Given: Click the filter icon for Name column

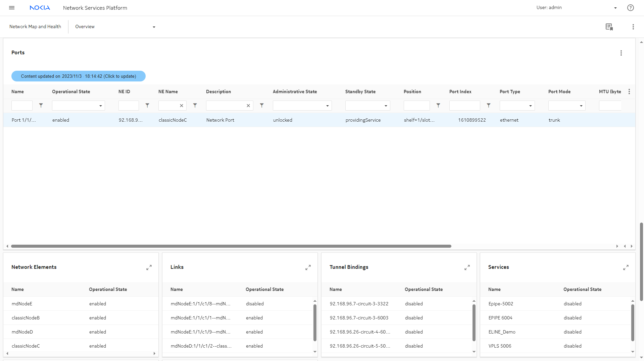Looking at the screenshot, I should 41,106.
